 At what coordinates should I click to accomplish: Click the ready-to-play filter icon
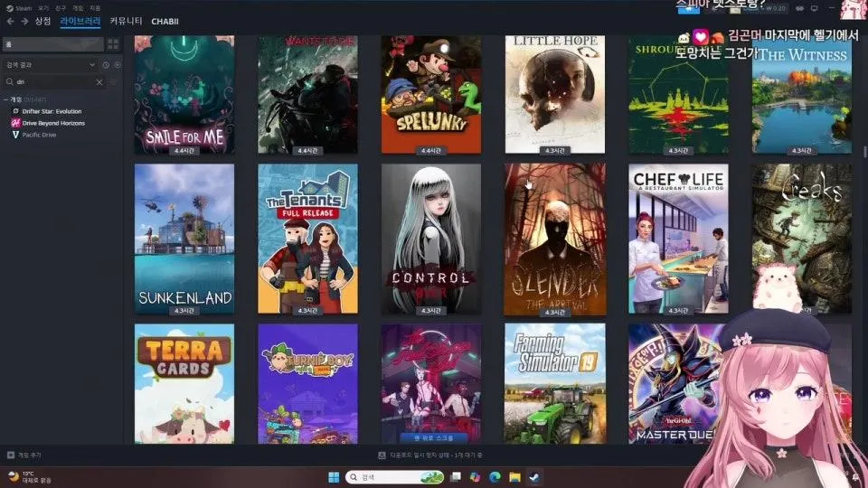117,65
